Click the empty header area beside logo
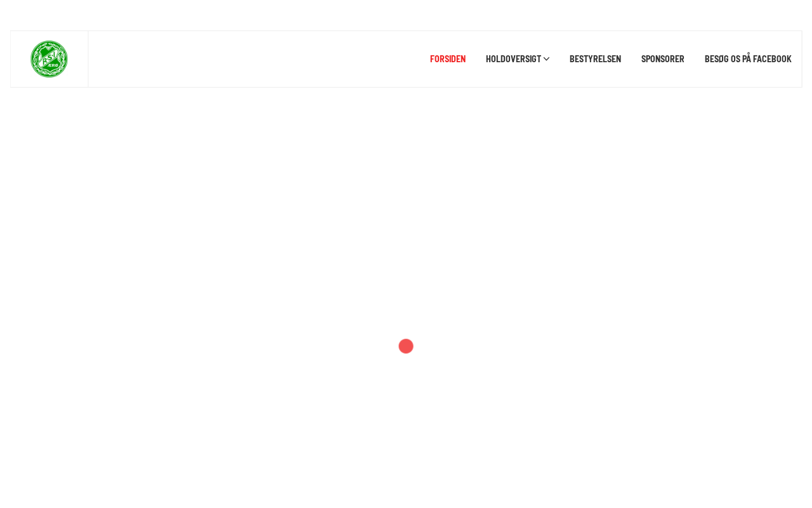The width and height of the screenshot is (812, 508). pos(254,59)
